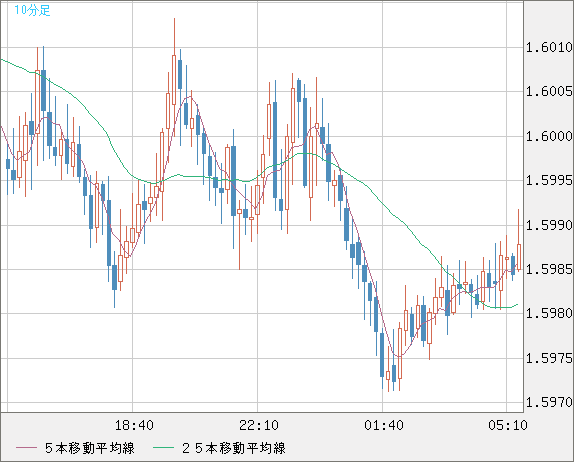The height and width of the screenshot is (462, 574).
Task: Click the 01:40 time axis label
Action: pyautogui.click(x=384, y=425)
